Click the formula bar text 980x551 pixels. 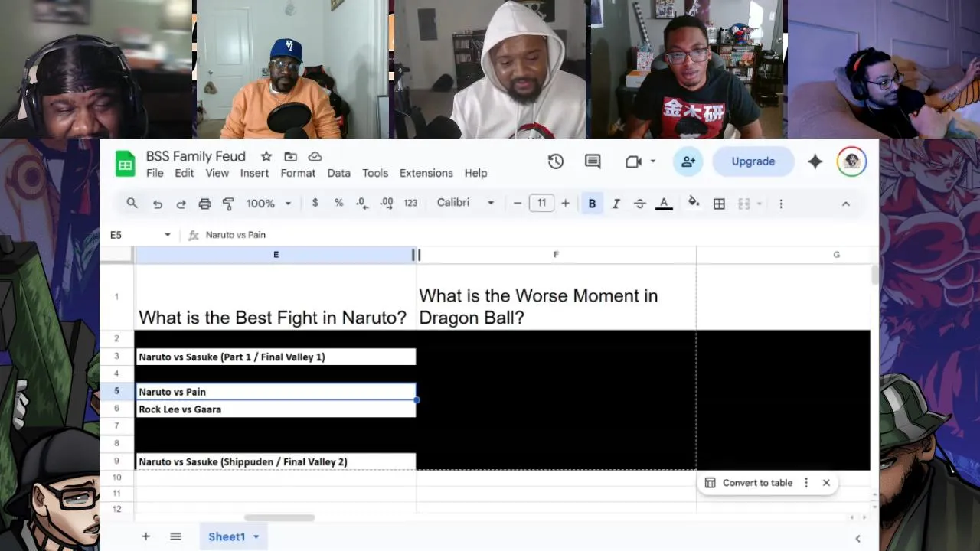tap(236, 235)
